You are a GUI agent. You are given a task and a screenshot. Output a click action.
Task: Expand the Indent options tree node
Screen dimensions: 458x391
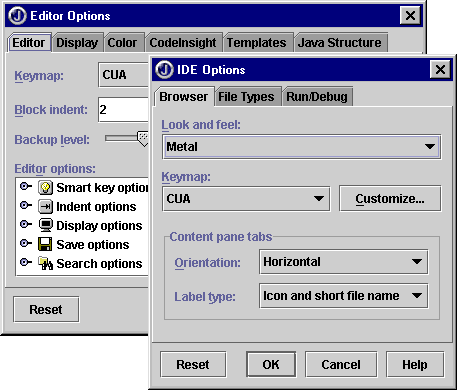25,205
